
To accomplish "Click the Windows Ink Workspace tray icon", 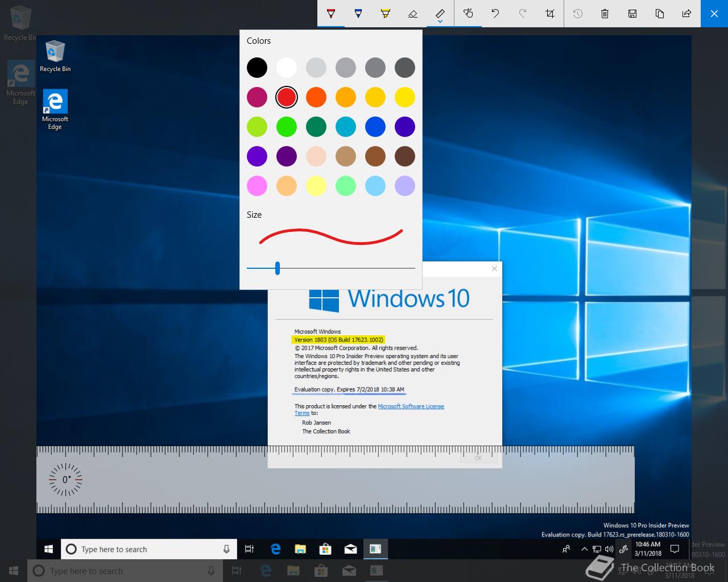I will 623,549.
